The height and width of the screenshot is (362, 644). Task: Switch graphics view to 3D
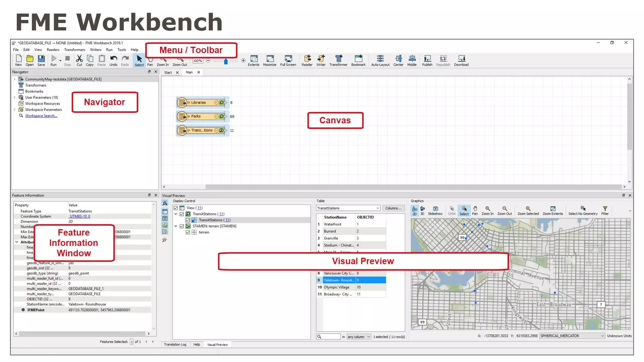422,211
